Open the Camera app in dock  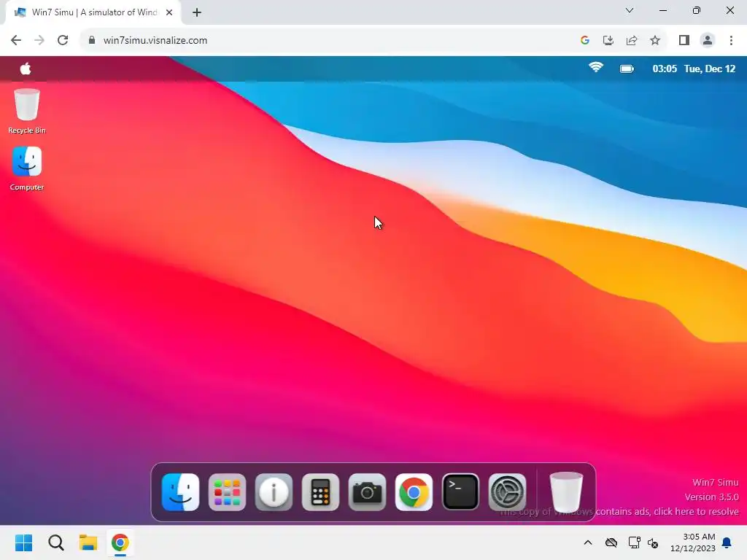(367, 492)
